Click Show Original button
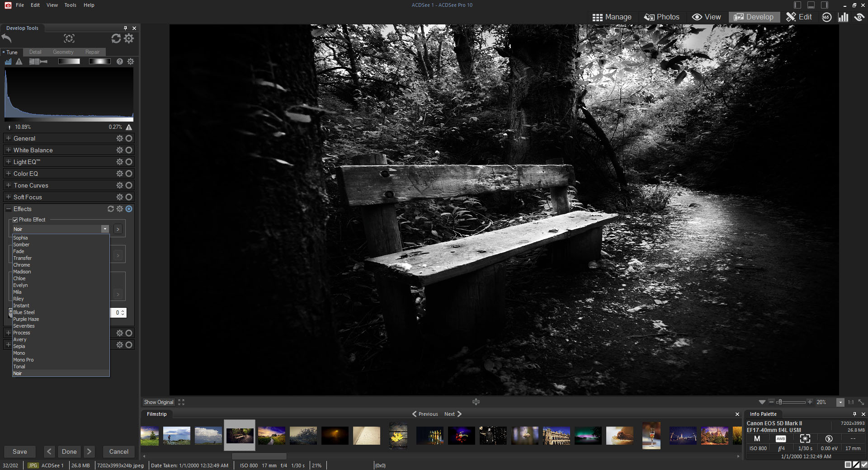This screenshot has height=470, width=868. click(159, 402)
